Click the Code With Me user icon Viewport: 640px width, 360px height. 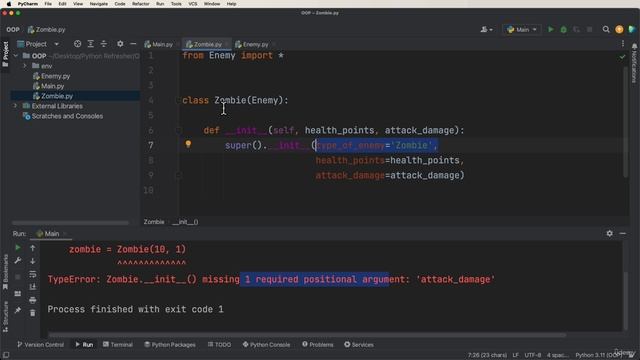tap(484, 29)
